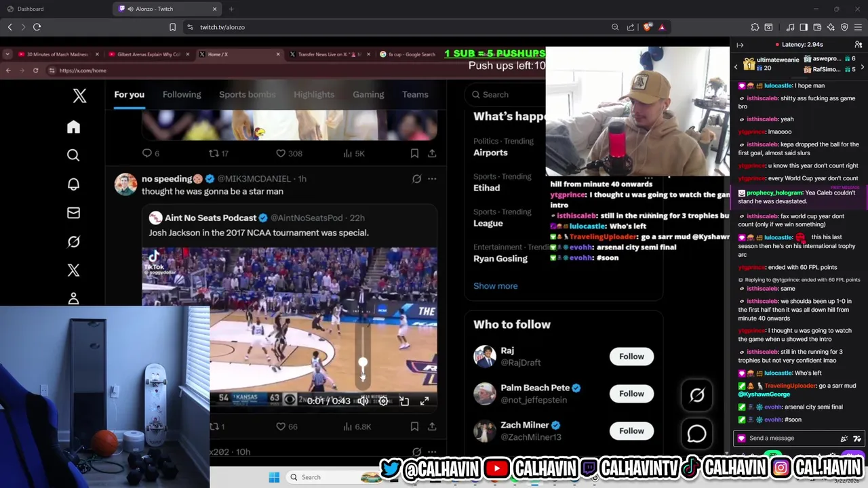Share the Josh Jackson quote tweet

(432, 426)
